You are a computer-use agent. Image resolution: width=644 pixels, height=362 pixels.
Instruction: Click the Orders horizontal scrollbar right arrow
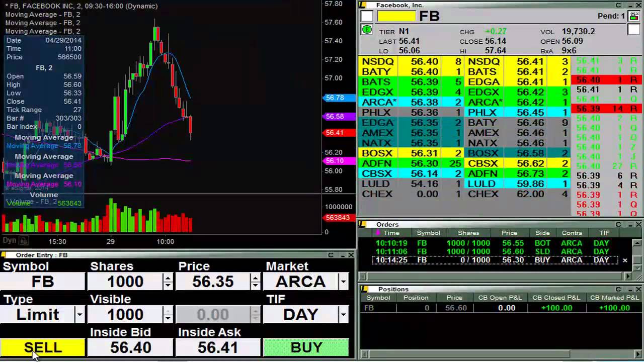point(628,276)
